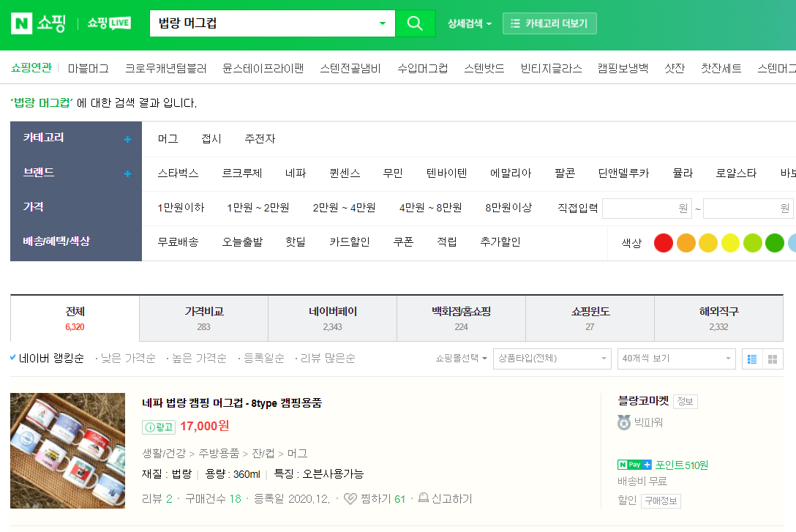Toggle 쿠폰 filter
The width and height of the screenshot is (796, 532).
click(x=404, y=242)
